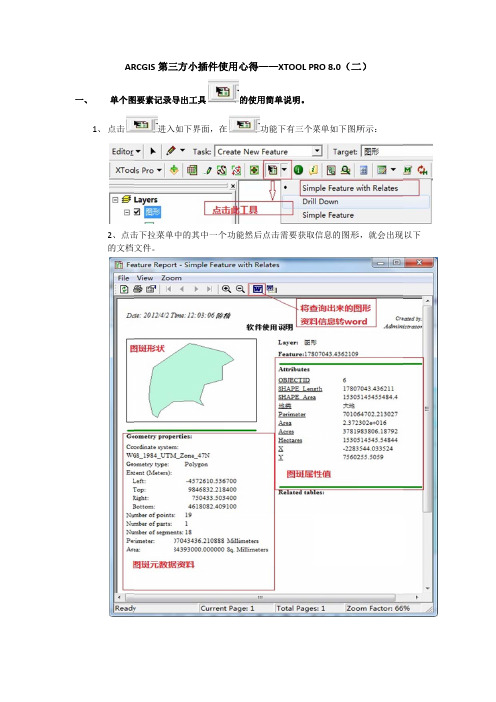Select the Edit tool arrow in Editor toolbar
Image resolution: width=496 pixels, height=702 pixels.
(153, 151)
